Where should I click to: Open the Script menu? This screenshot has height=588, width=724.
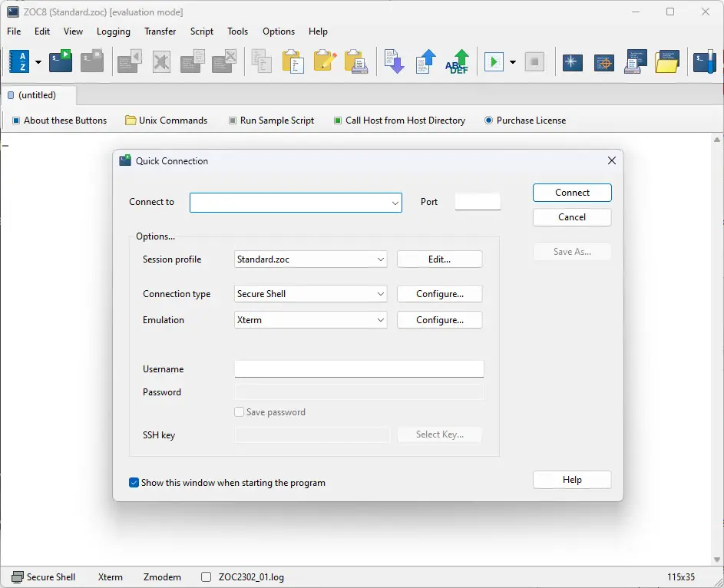click(202, 31)
